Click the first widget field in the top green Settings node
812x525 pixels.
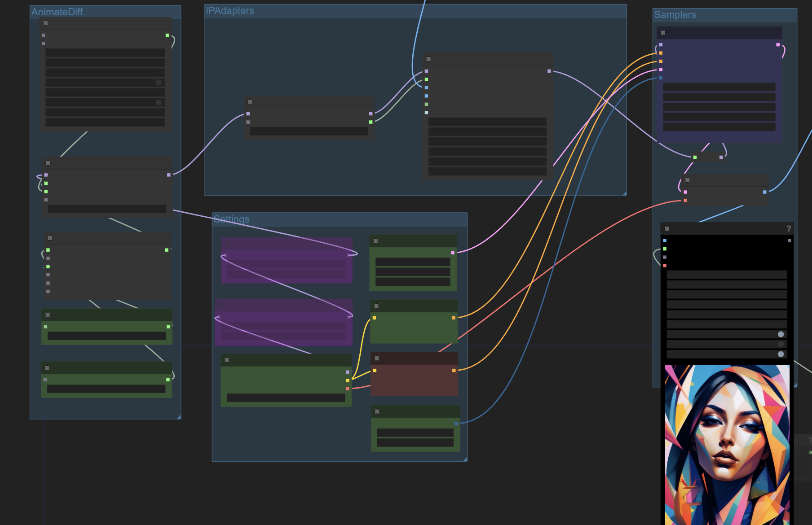pos(412,262)
